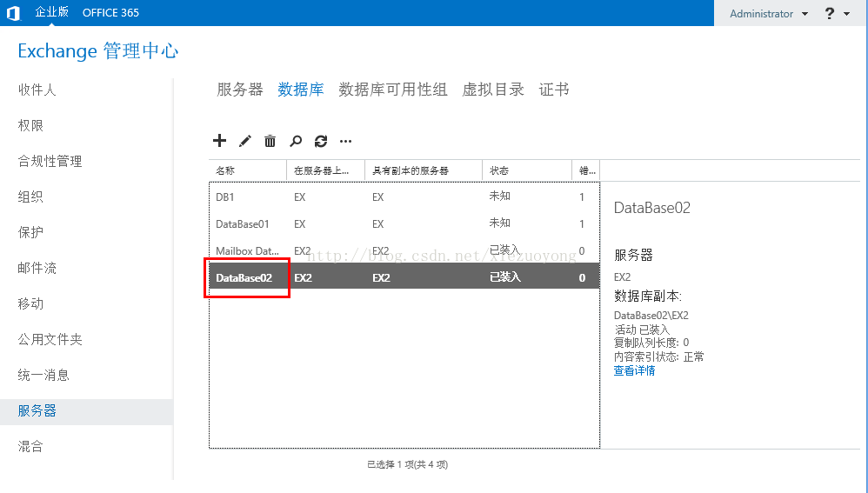Edit selected database with pencil icon
Viewport: 868px width, 493px height.
[x=244, y=141]
